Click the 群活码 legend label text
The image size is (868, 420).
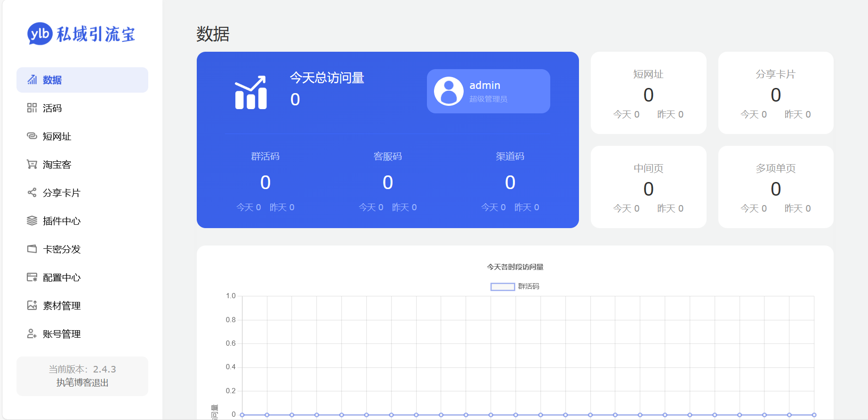(x=529, y=286)
